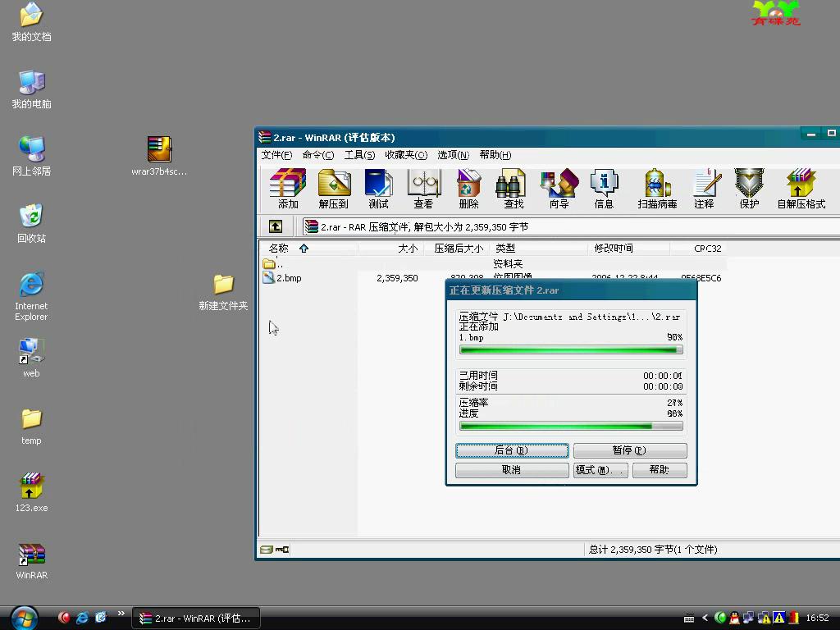Click the 测试 (Test) toolbar icon
This screenshot has width=840, height=630.
point(378,188)
